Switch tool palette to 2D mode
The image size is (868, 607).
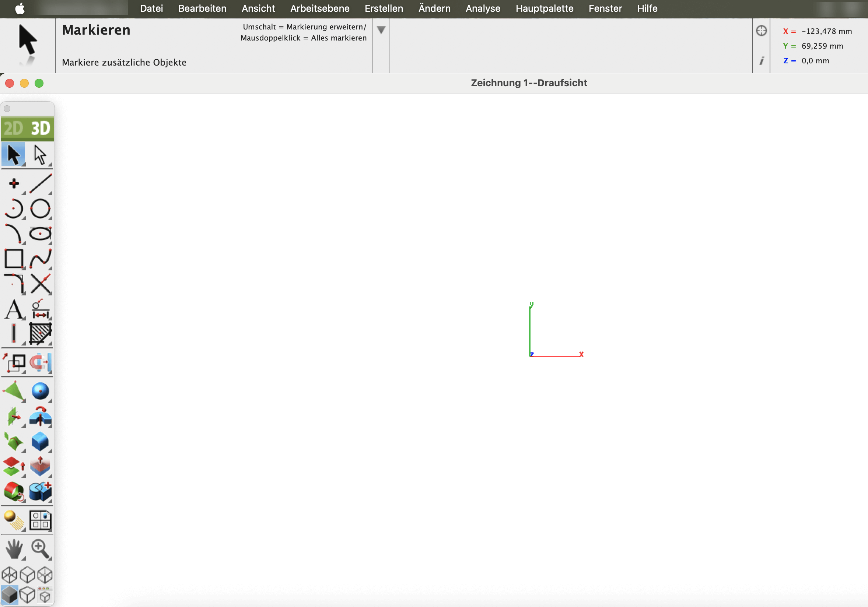pyautogui.click(x=14, y=129)
